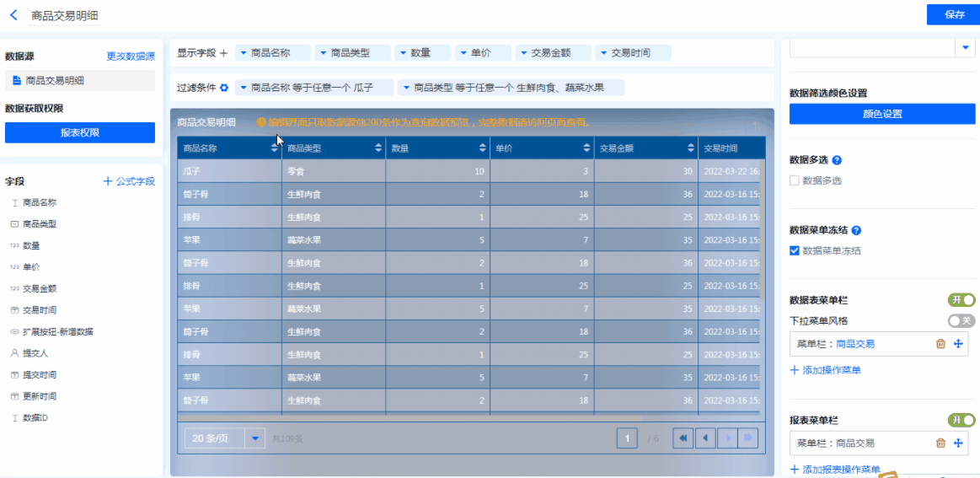Viewport: 980px width, 478px height.
Task: Click the plus icon next to 显示字段
Action: pos(223,53)
